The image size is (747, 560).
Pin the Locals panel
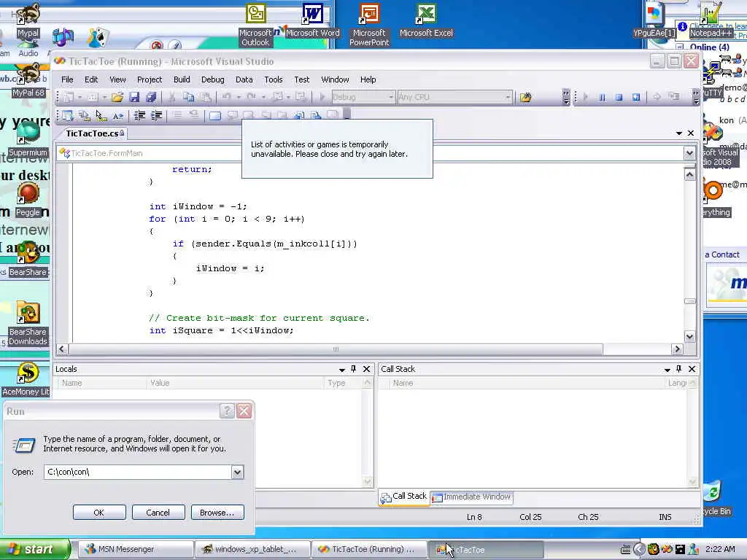click(354, 369)
